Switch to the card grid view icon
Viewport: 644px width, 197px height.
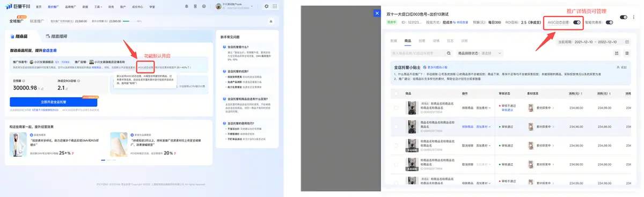(x=617, y=53)
